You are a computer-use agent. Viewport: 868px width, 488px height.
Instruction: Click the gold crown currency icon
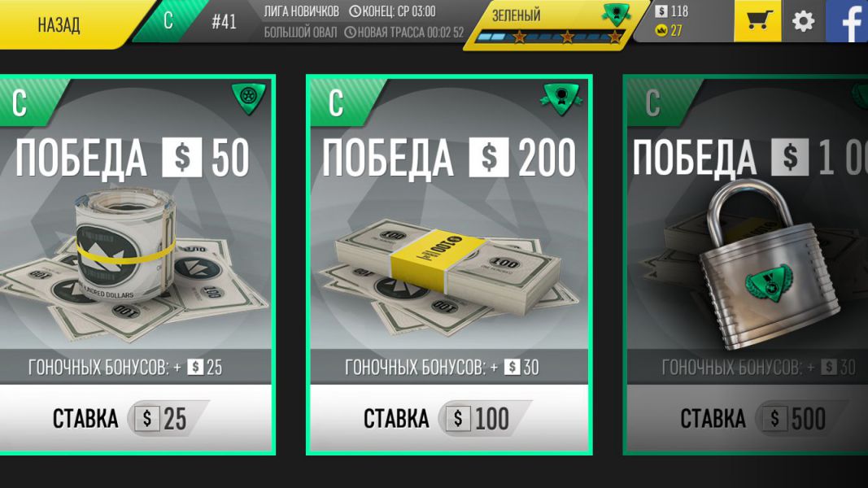tap(661, 31)
